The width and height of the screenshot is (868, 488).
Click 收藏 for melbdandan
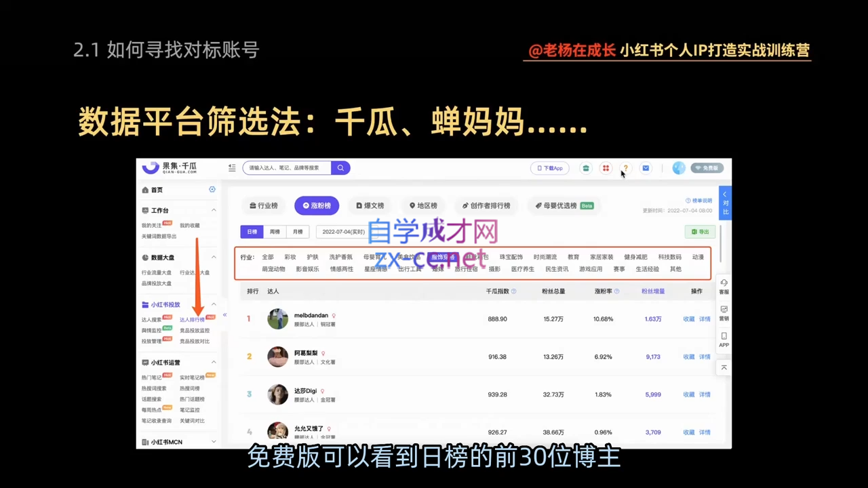pyautogui.click(x=689, y=319)
